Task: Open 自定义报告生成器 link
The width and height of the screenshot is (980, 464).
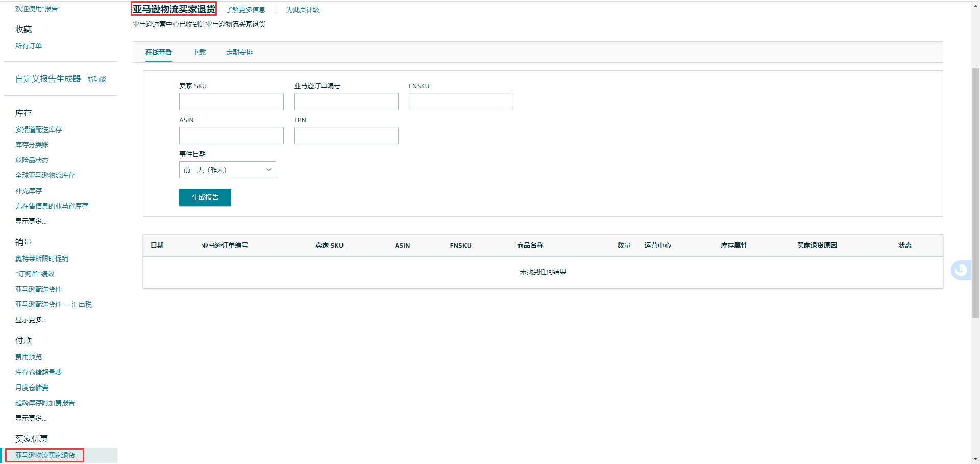Action: tap(48, 79)
